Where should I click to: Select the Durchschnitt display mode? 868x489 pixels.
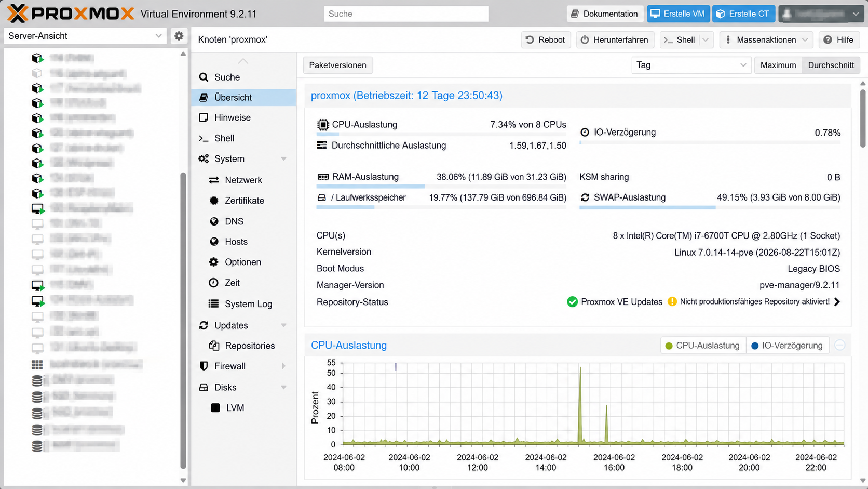(x=831, y=65)
